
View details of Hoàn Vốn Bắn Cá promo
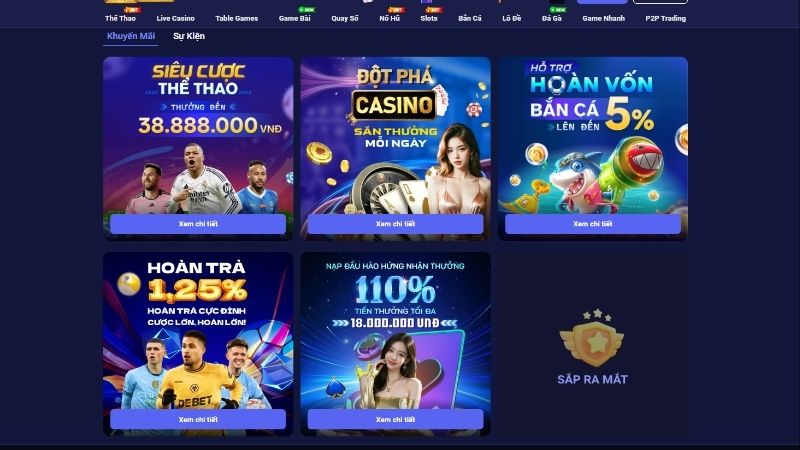pos(592,224)
